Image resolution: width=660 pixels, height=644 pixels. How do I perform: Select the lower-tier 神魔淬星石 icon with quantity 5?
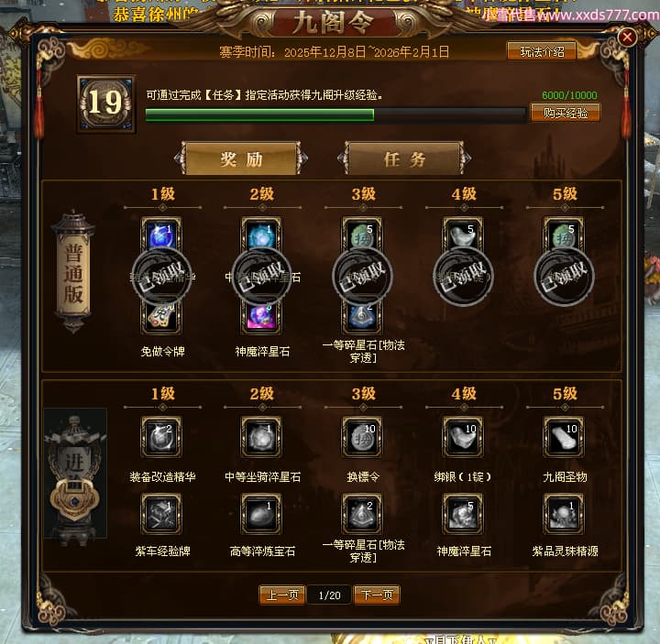click(463, 514)
